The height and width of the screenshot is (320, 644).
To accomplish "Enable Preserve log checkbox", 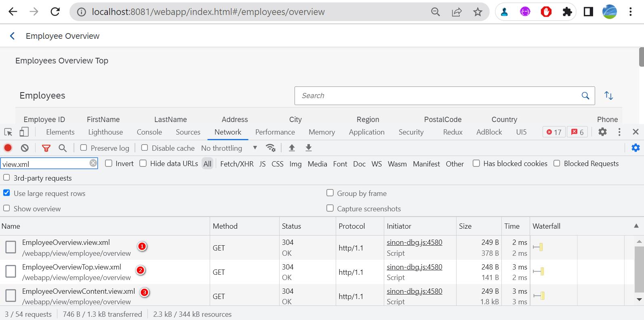I will click(84, 148).
